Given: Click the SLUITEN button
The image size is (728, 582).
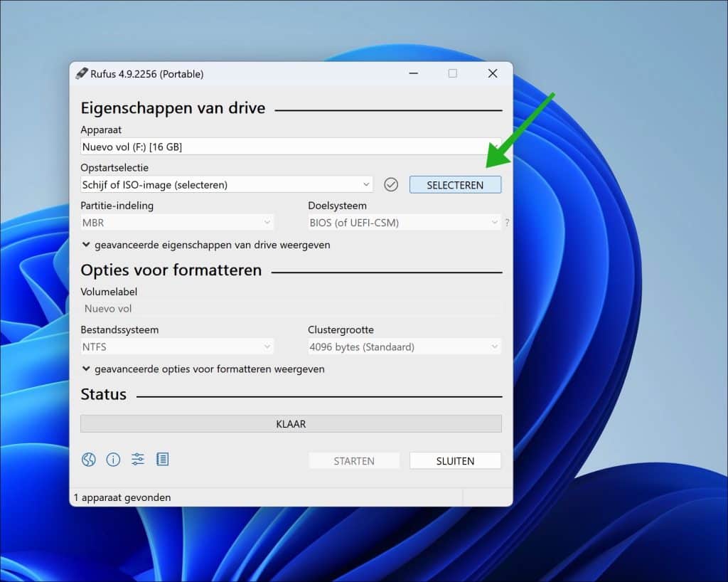Looking at the screenshot, I should [455, 461].
